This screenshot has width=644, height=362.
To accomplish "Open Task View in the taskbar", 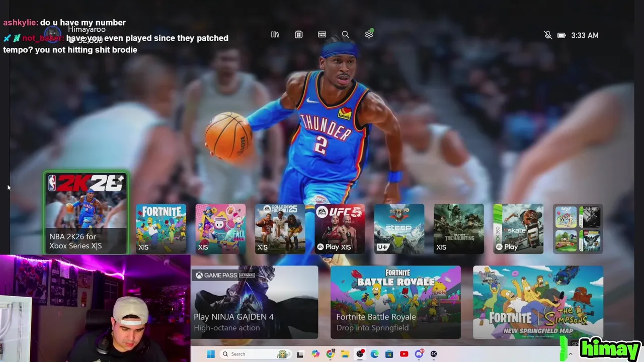I will coord(300,354).
